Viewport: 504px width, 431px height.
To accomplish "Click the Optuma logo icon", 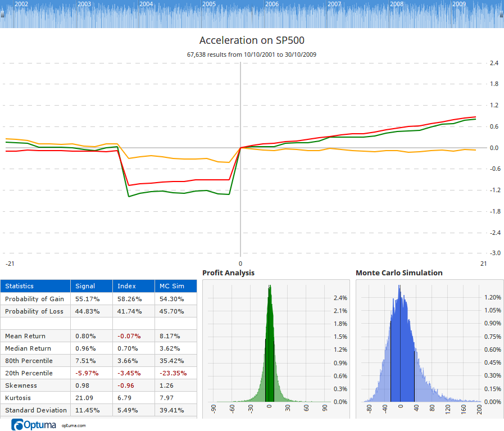I will tap(17, 425).
